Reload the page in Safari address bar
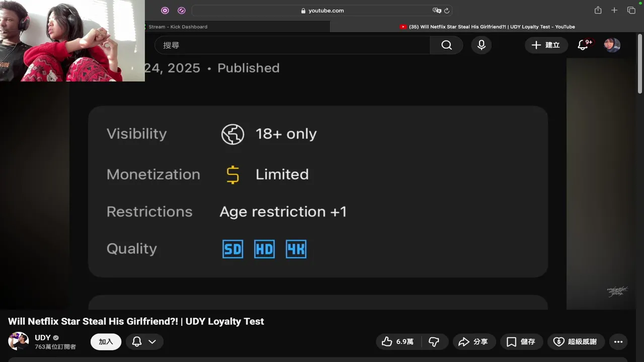This screenshot has width=644, height=362. (447, 11)
